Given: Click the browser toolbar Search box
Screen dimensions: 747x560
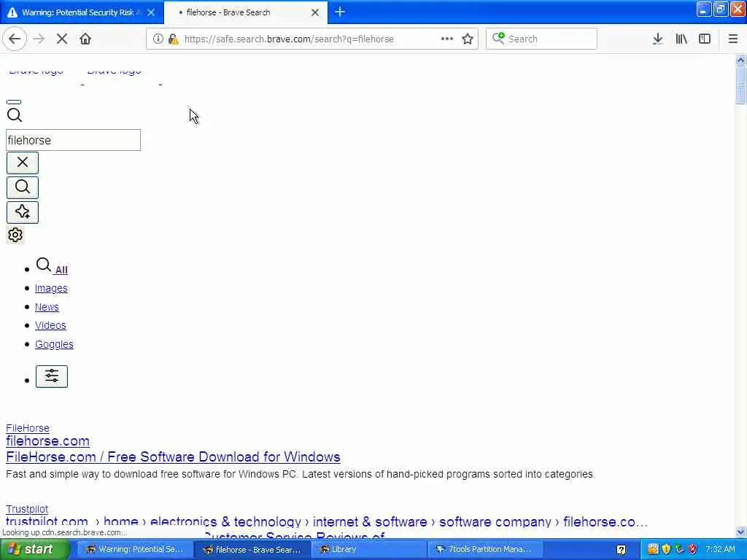Looking at the screenshot, I should (541, 39).
